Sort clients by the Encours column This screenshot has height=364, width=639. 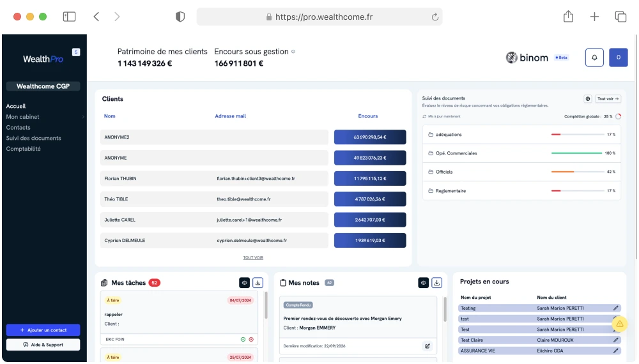point(368,116)
